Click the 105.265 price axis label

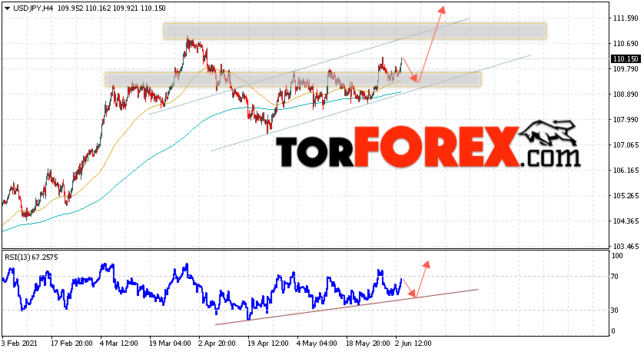626,196
